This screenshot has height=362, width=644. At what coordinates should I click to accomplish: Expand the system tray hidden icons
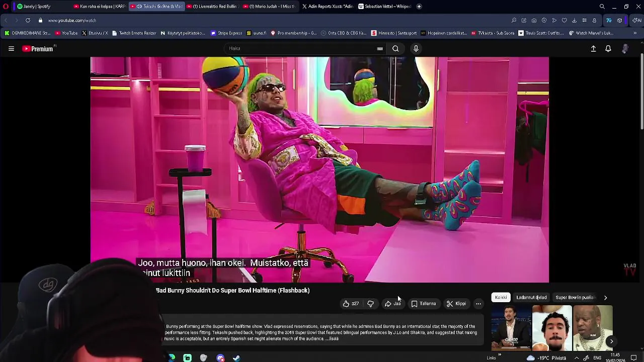point(577,358)
